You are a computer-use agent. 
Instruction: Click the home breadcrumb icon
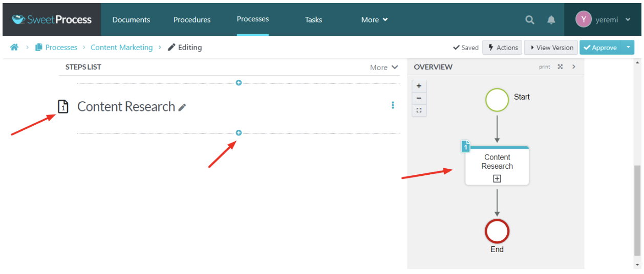pyautogui.click(x=14, y=48)
